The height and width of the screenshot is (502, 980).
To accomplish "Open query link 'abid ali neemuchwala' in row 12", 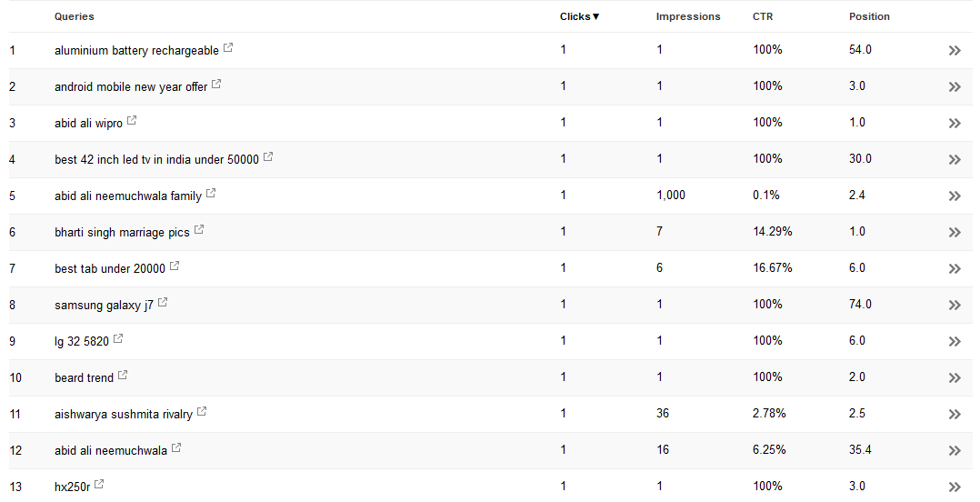I will (111, 450).
